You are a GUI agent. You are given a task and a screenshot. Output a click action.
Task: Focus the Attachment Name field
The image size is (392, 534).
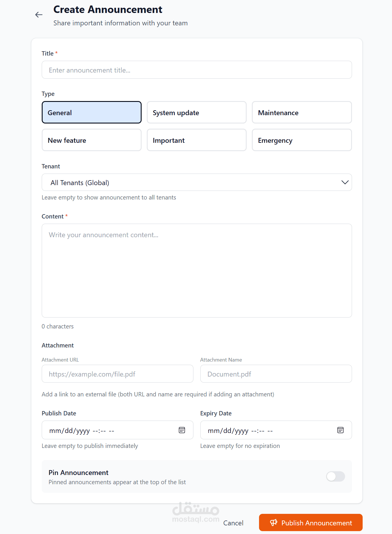tap(276, 374)
